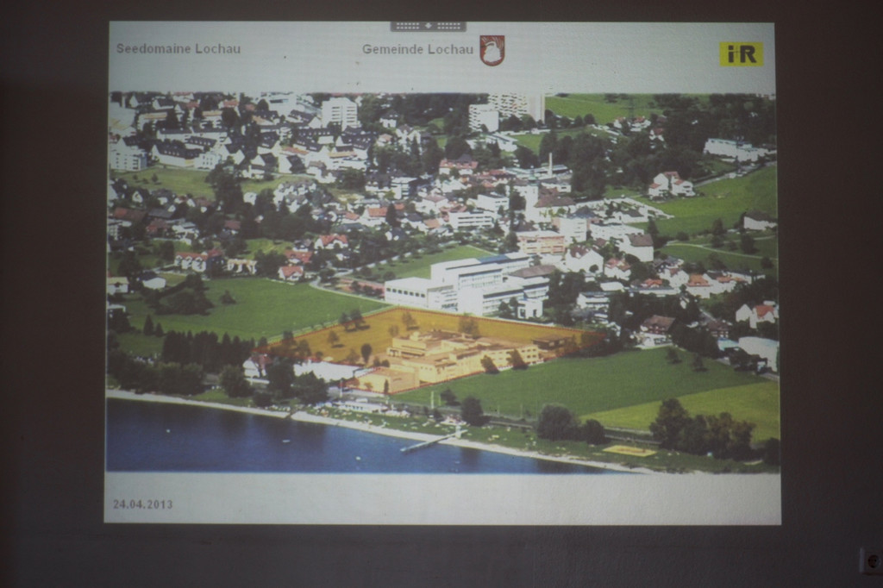Click the right dotted grip of top handle
This screenshot has height=588, width=883.
tap(448, 27)
